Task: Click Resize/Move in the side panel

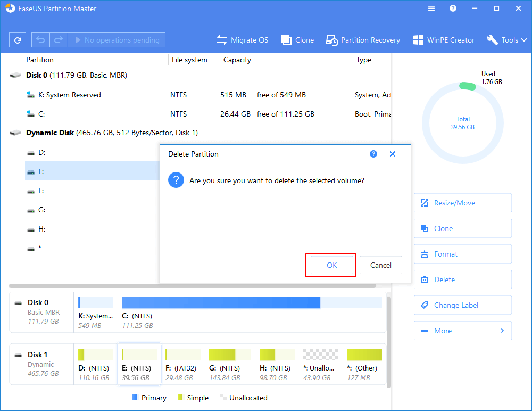Action: [462, 203]
